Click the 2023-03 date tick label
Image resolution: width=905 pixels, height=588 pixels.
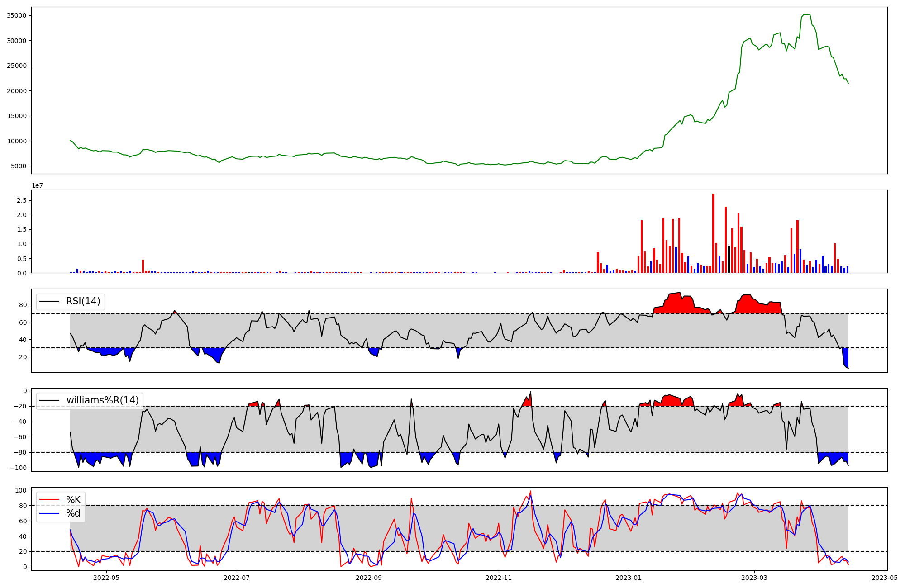754,577
